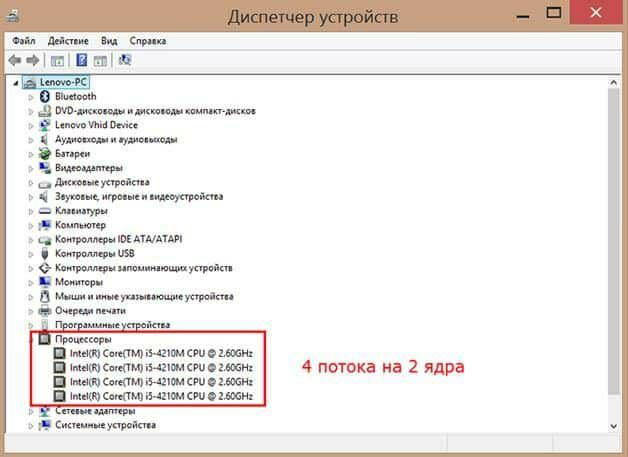The image size is (628, 457).
Task: Click the Forward arrow toolbar button
Action: click(x=33, y=60)
